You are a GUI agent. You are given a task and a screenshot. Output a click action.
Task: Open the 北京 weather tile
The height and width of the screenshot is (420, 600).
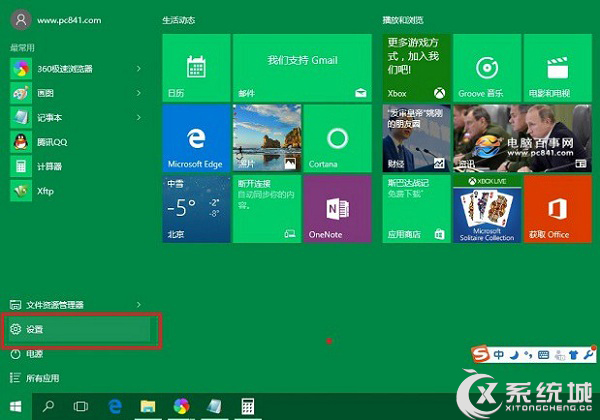click(196, 209)
